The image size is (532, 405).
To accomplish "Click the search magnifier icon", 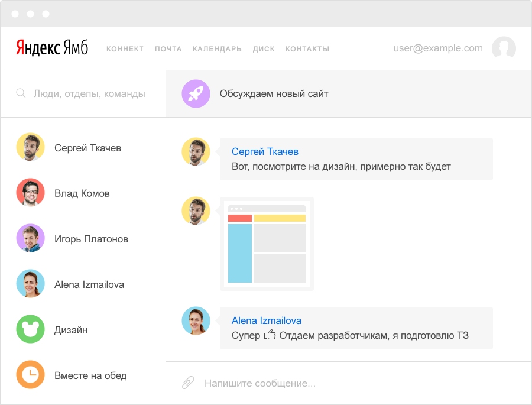I will click(21, 93).
